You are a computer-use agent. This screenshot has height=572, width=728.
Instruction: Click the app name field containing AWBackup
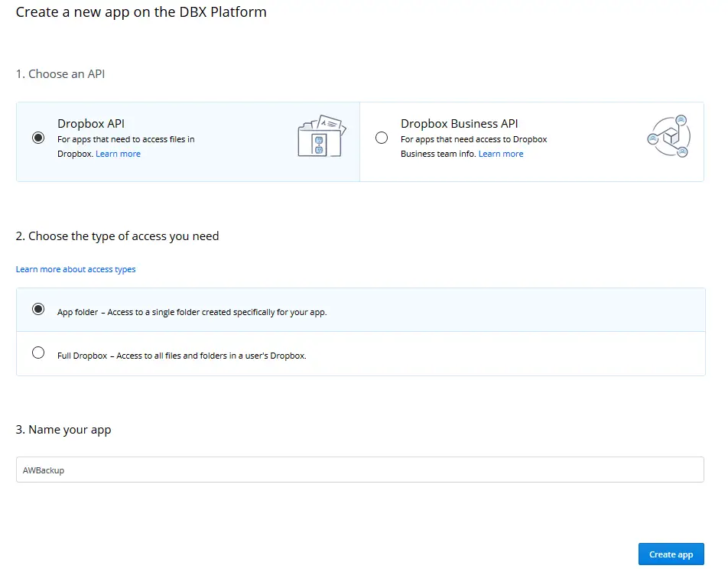click(x=359, y=470)
